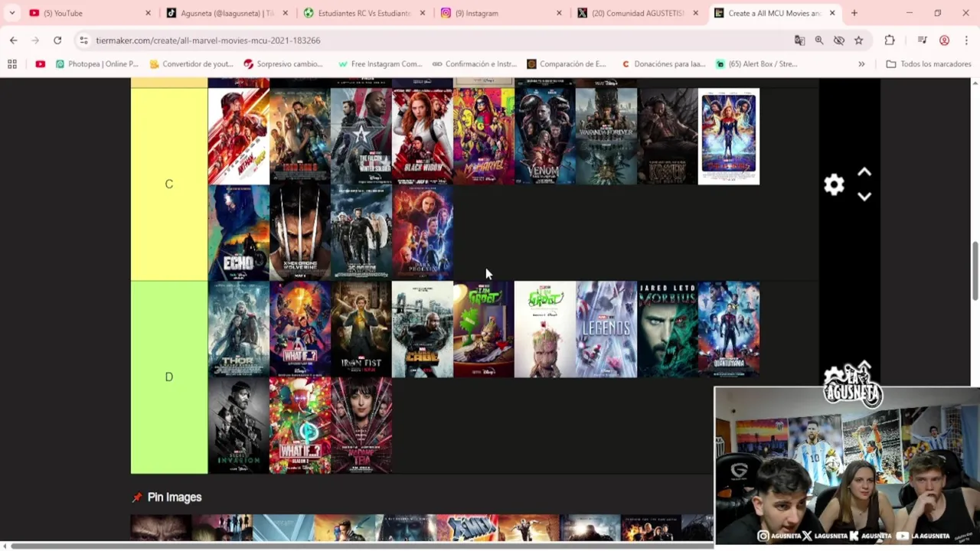Expand the bookmarks overflow chevron
The width and height of the screenshot is (980, 551).
[861, 64]
